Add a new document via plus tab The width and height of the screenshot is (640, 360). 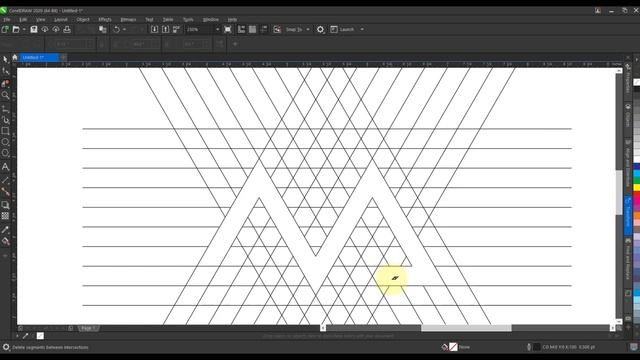click(x=63, y=58)
